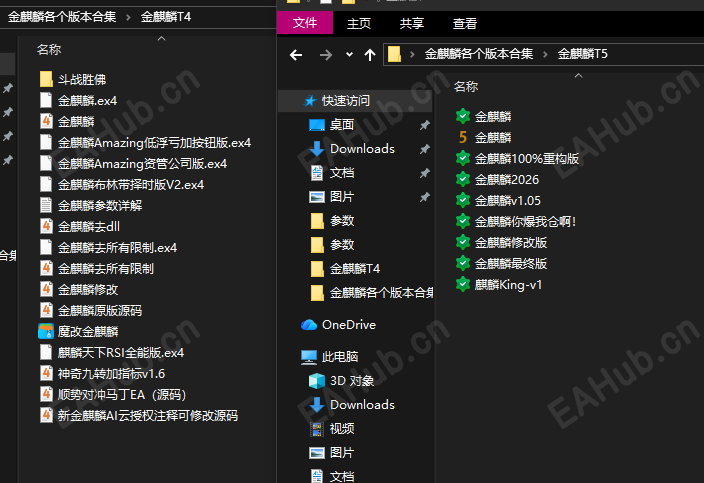Click 金麒麟各个版本合集 breadcrumb in T4 window

pyautogui.click(x=62, y=17)
